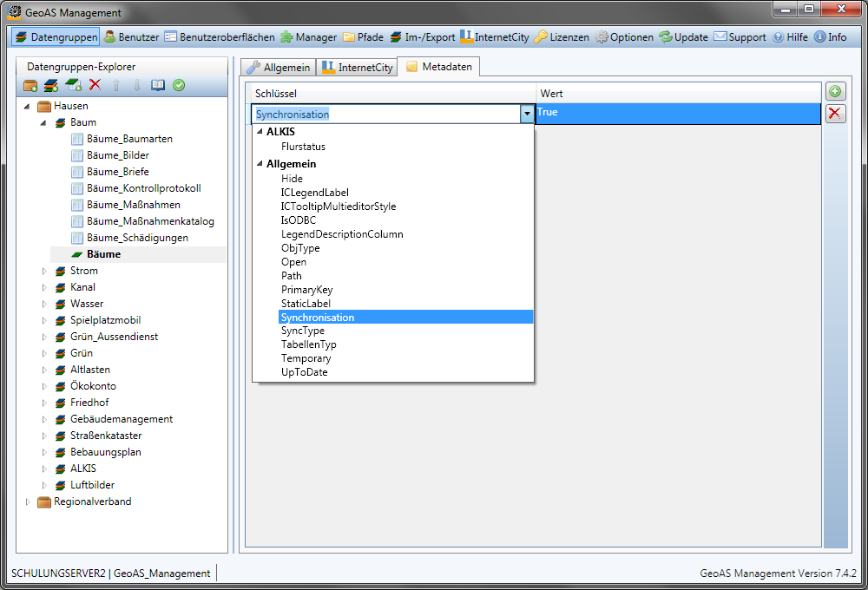Image resolution: width=868 pixels, height=590 pixels.
Task: Switch to the Allgemein tab
Action: point(278,68)
